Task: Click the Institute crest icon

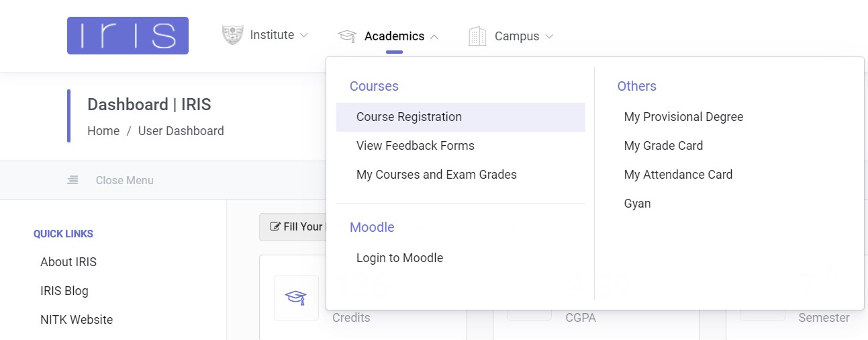Action: [232, 35]
